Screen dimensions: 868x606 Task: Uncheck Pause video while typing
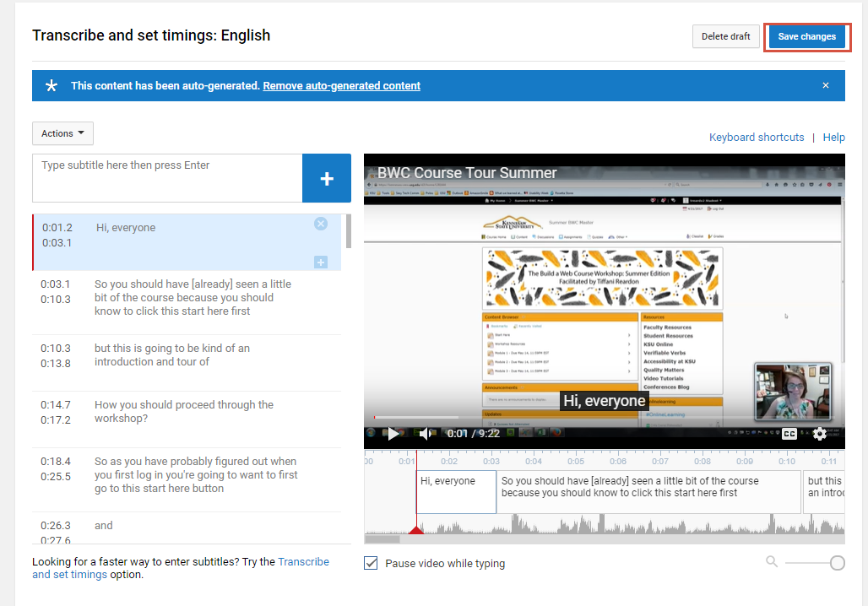point(371,563)
